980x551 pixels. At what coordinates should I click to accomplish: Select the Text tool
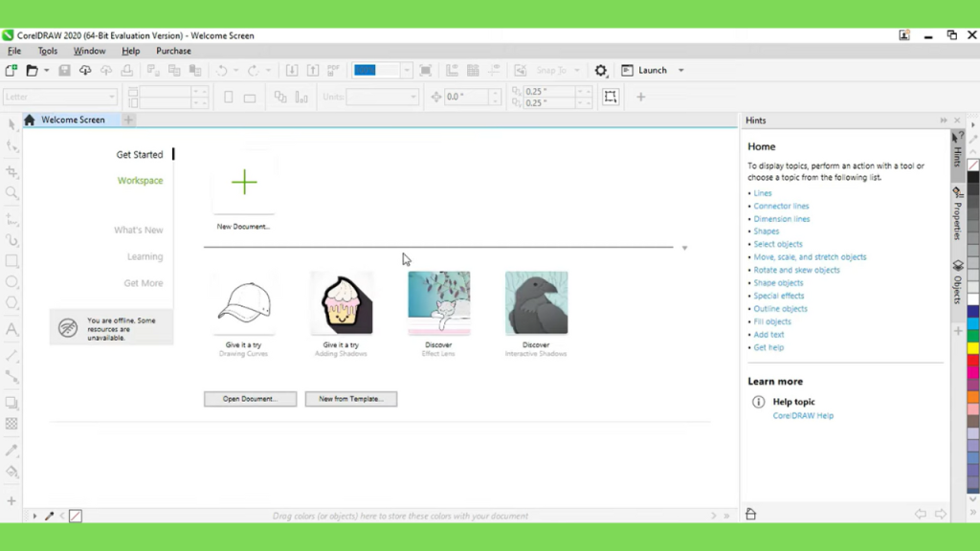[11, 329]
